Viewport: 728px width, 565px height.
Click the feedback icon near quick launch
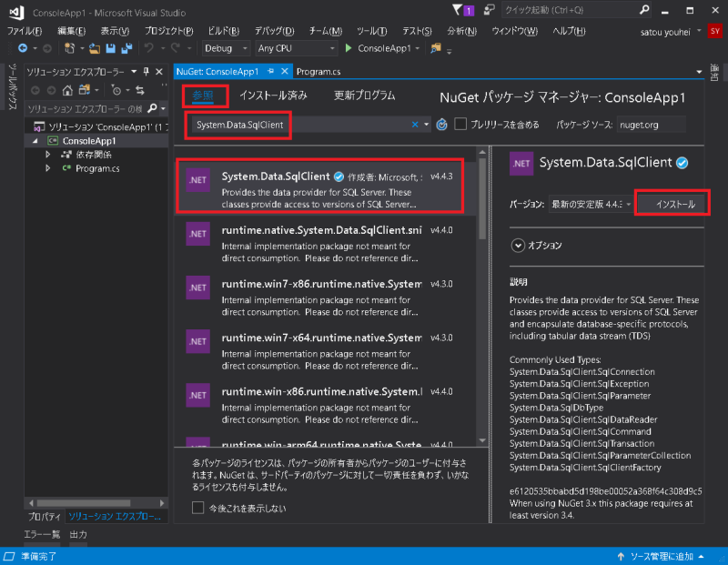(489, 10)
